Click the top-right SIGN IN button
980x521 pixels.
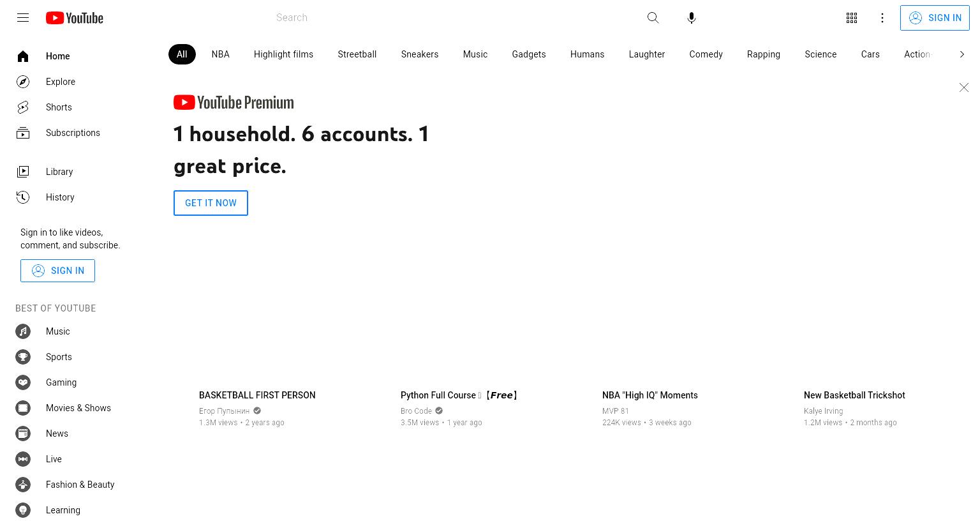[x=935, y=18]
